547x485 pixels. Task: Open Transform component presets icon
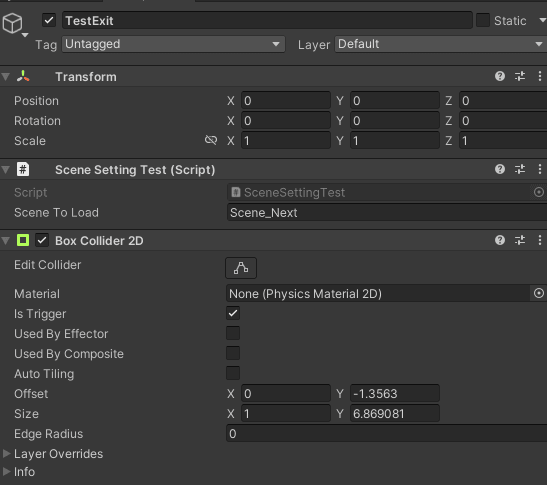(520, 76)
